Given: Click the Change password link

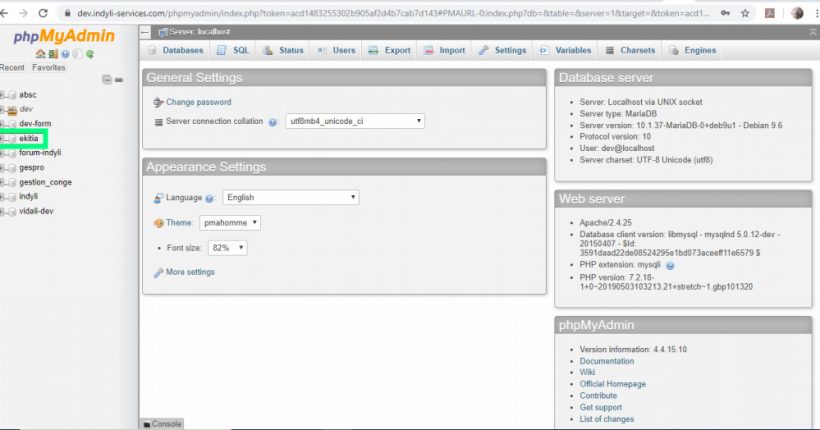Looking at the screenshot, I should (x=198, y=102).
